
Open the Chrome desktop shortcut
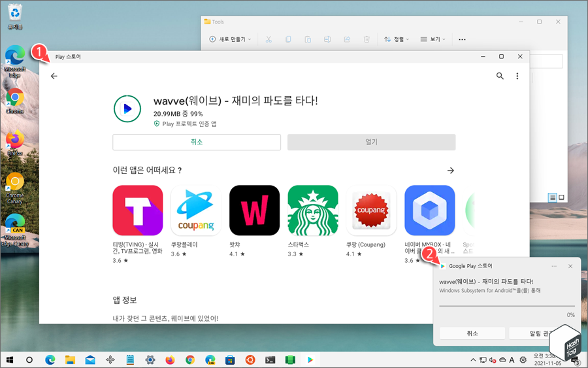15,101
